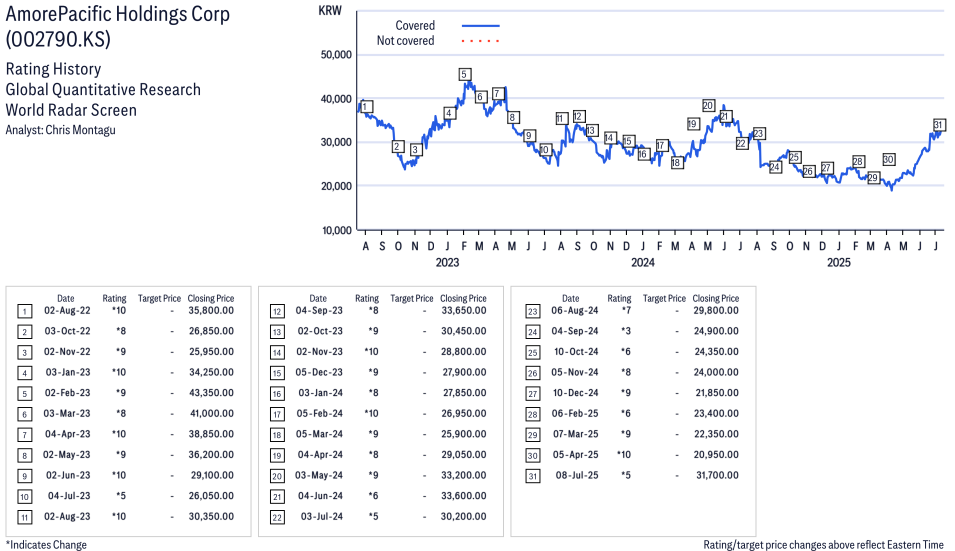955x551 pixels.
Task: Click closing price 20,950.00
Action: tap(716, 455)
